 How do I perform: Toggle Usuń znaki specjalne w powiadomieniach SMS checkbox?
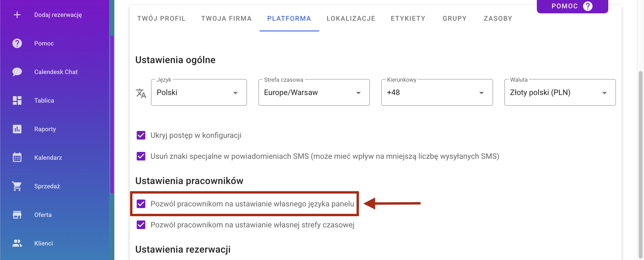tap(141, 156)
